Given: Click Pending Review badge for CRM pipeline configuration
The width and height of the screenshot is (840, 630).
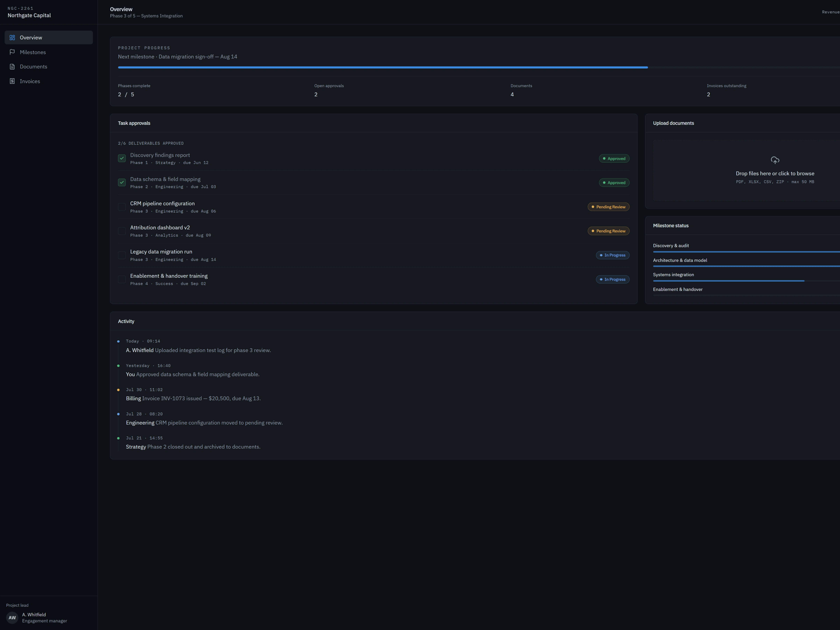Looking at the screenshot, I should point(608,207).
